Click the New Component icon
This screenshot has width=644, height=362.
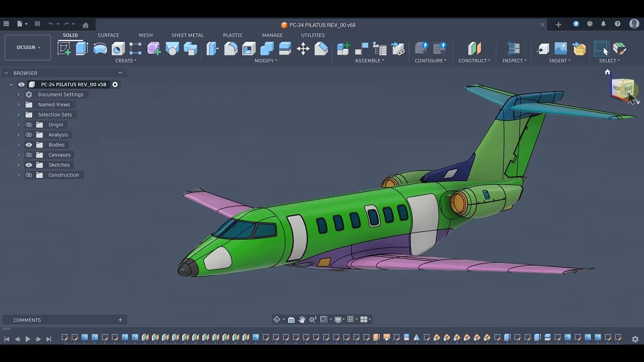point(344,48)
